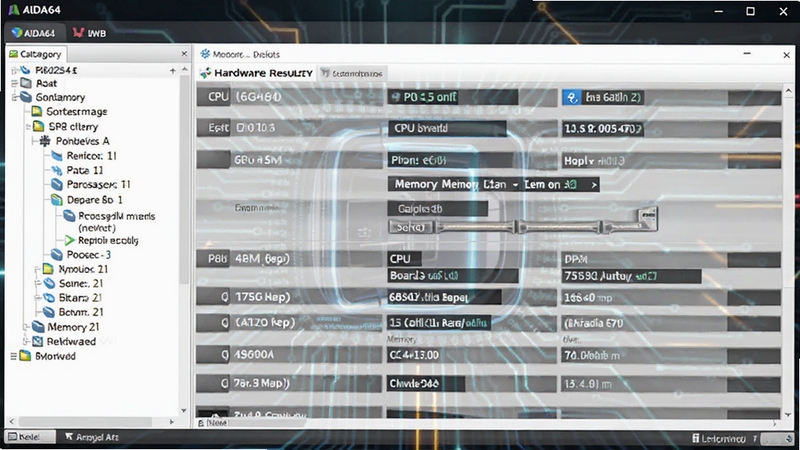This screenshot has height=450, width=800.
Task: Click the Depare 8o 1 icon
Action: click(x=57, y=199)
